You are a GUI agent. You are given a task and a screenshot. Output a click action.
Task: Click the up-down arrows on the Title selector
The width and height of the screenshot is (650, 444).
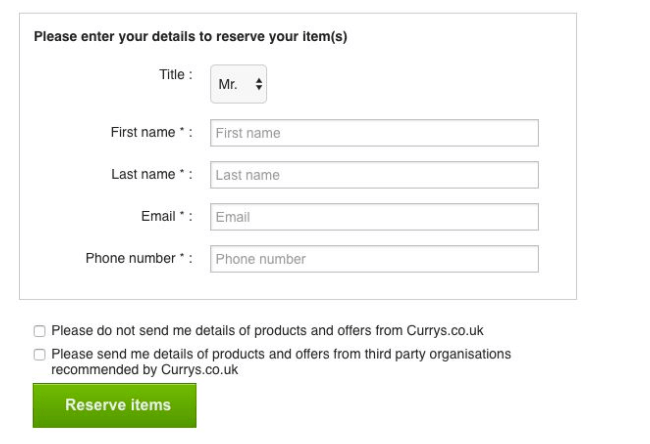click(259, 84)
